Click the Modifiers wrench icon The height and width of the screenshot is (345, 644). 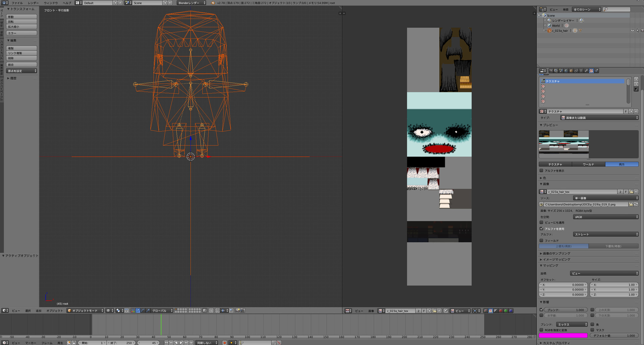coord(586,71)
